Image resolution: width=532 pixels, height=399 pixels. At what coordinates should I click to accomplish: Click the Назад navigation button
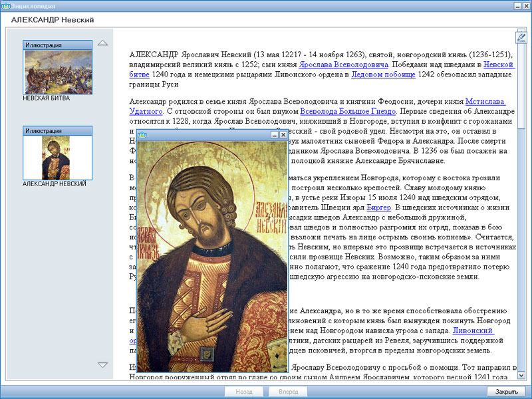tap(243, 392)
